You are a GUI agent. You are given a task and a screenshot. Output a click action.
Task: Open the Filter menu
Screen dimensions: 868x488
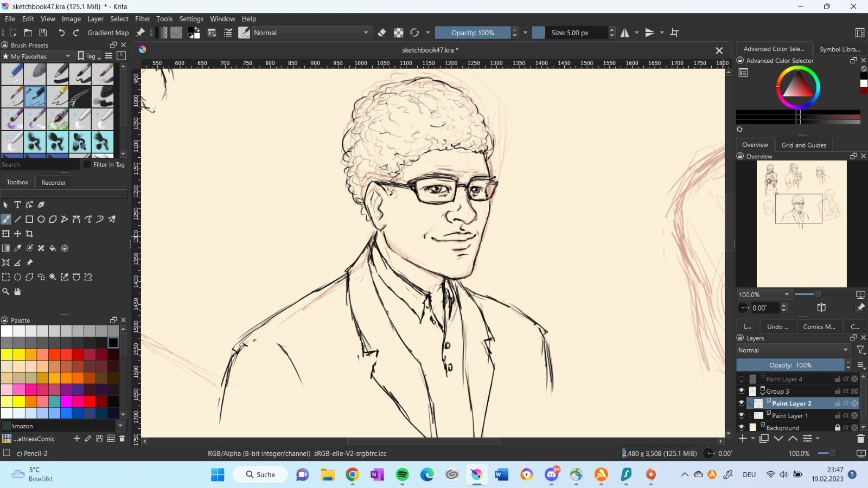[142, 19]
